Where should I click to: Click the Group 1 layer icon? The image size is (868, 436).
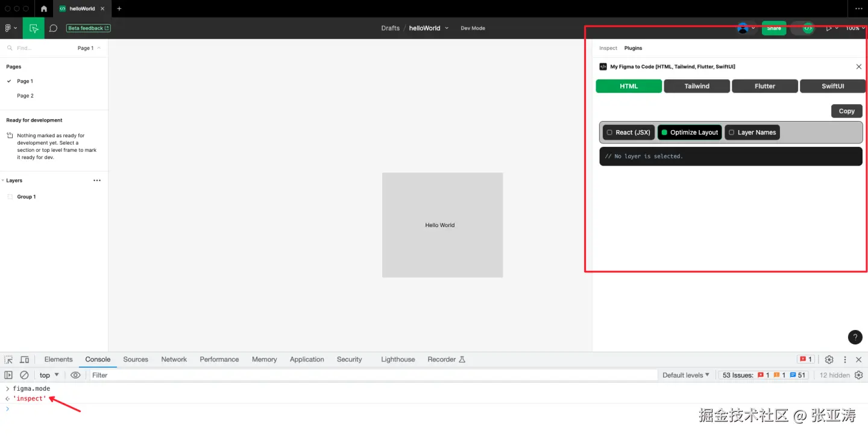point(10,197)
